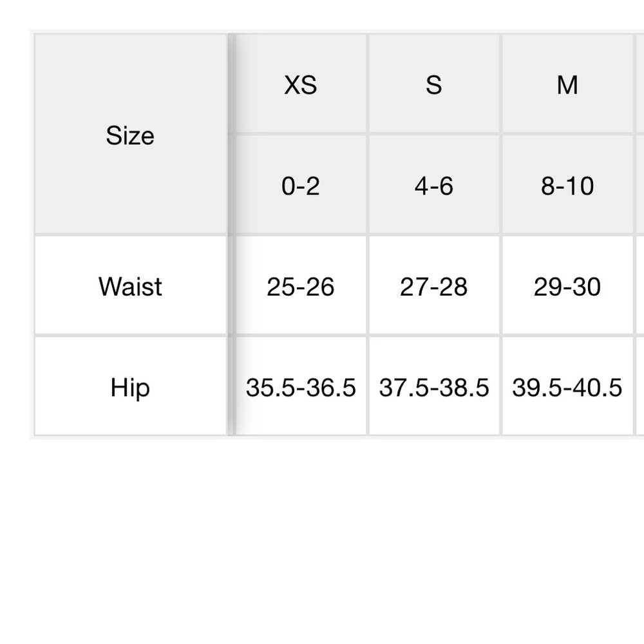The image size is (644, 644).
Task: Click the 4-6 numeric size cell
Action: pos(434,185)
